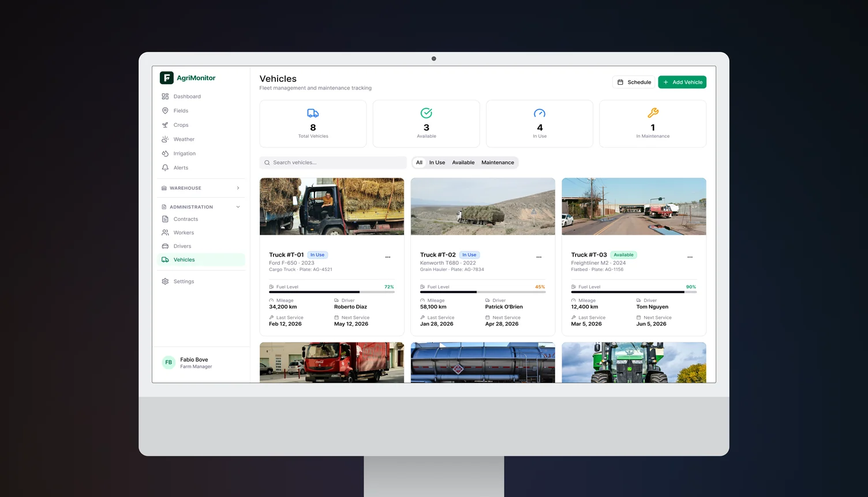Open the Crops section

click(x=201, y=125)
